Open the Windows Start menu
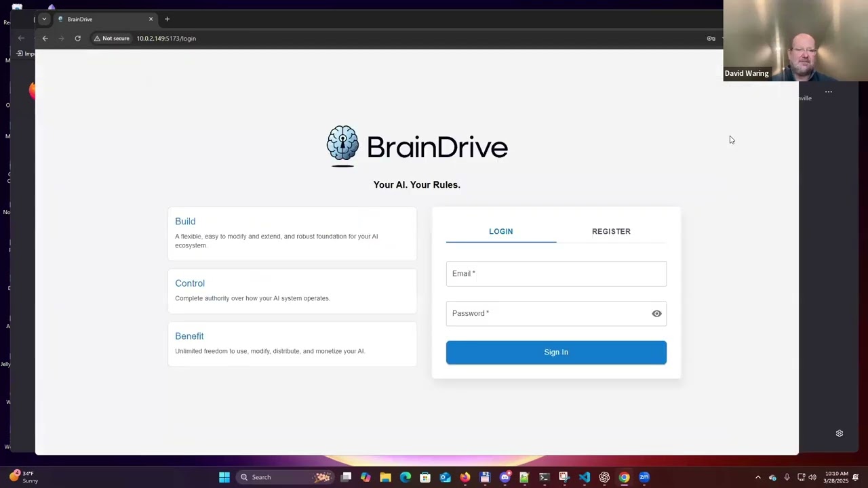 click(224, 477)
